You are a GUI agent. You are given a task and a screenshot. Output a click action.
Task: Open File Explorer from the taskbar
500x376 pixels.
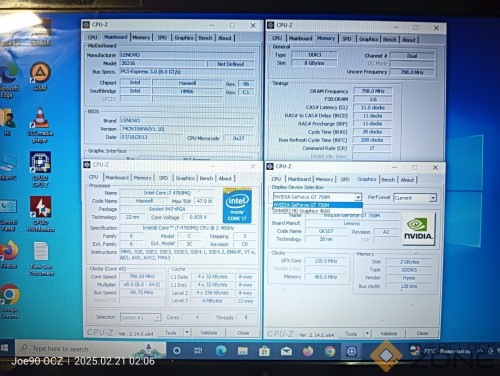coord(242,351)
